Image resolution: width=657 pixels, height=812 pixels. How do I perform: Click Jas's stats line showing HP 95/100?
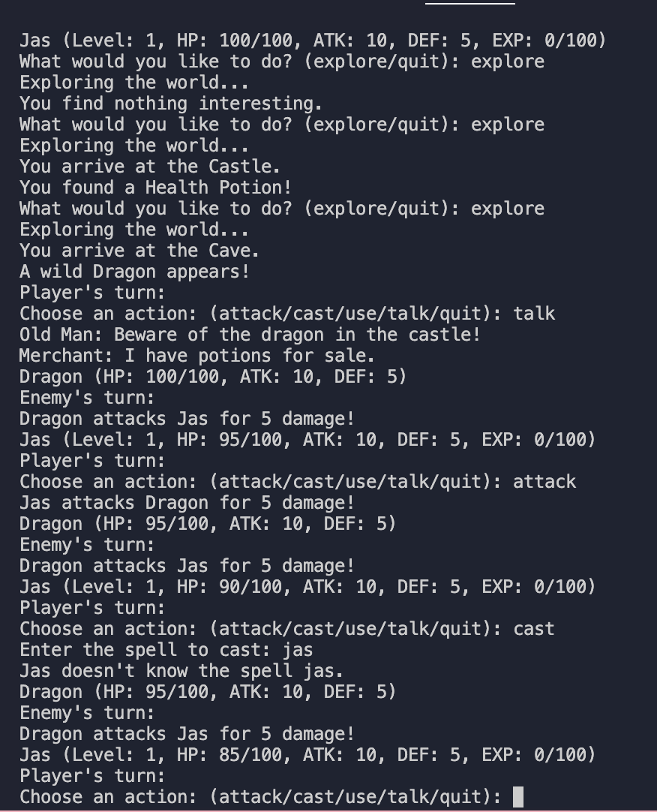click(307, 440)
